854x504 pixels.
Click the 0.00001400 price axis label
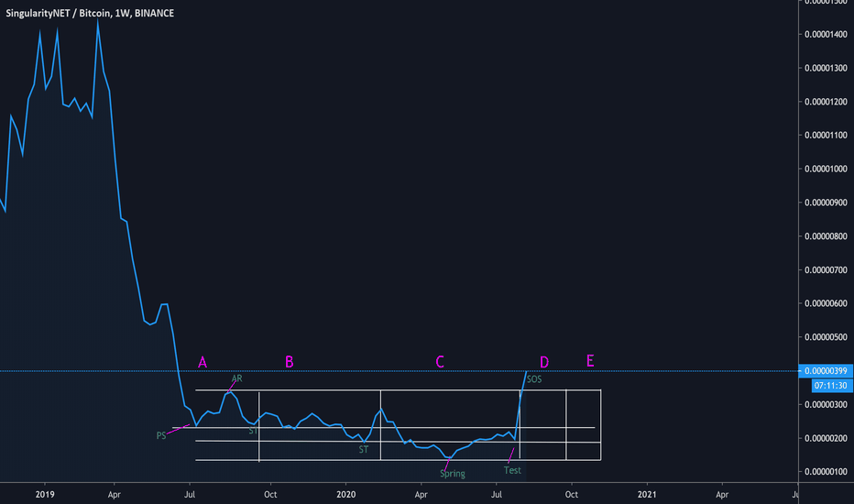(826, 34)
